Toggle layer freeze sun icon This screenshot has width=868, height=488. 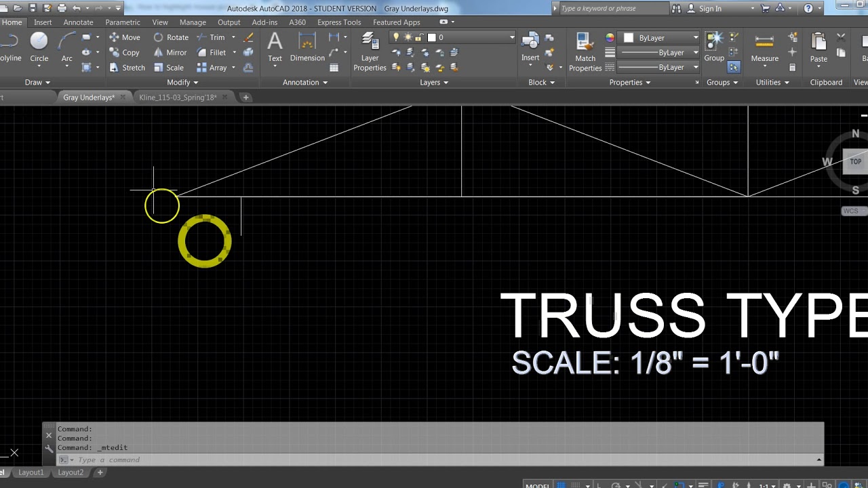click(x=408, y=37)
